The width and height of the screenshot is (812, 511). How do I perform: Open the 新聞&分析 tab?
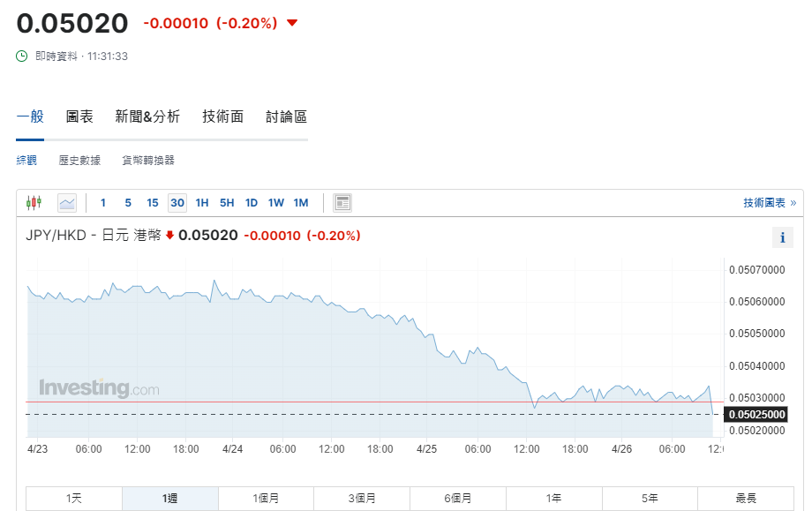tap(147, 116)
